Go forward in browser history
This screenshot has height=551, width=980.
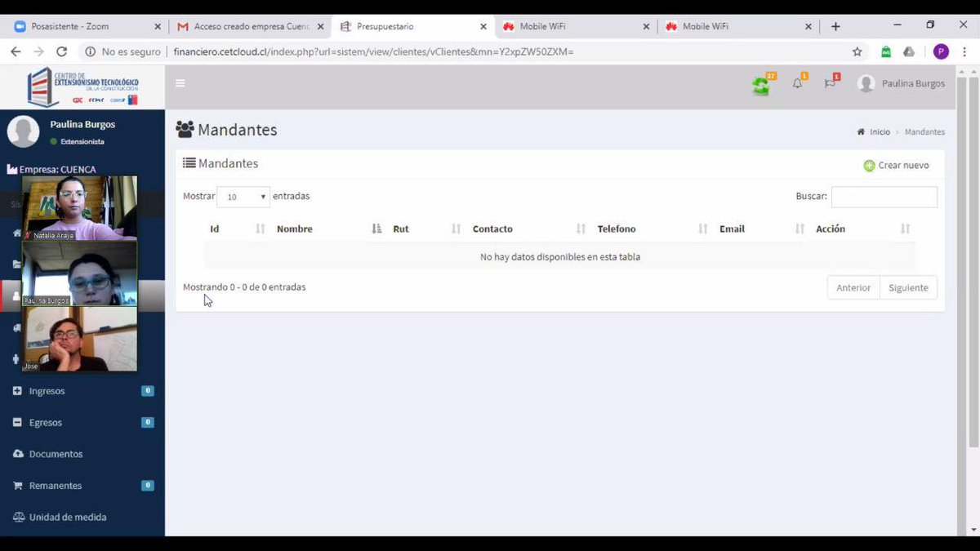(38, 51)
